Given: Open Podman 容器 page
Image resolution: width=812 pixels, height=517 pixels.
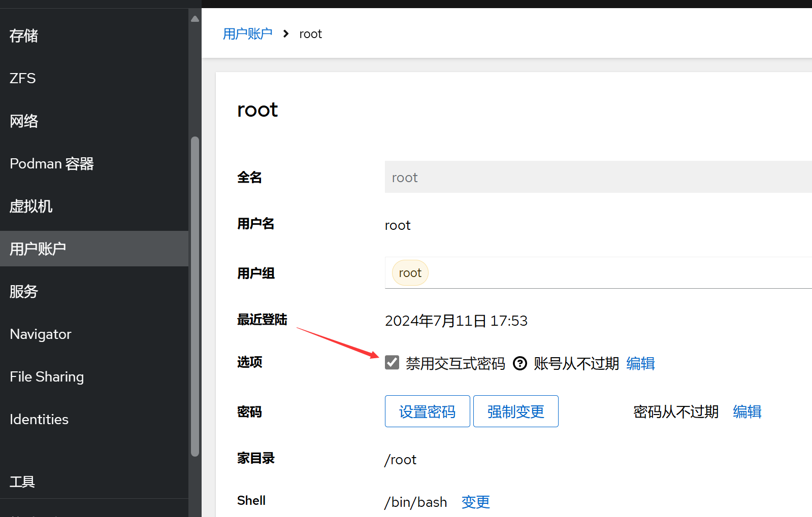Looking at the screenshot, I should click(52, 164).
